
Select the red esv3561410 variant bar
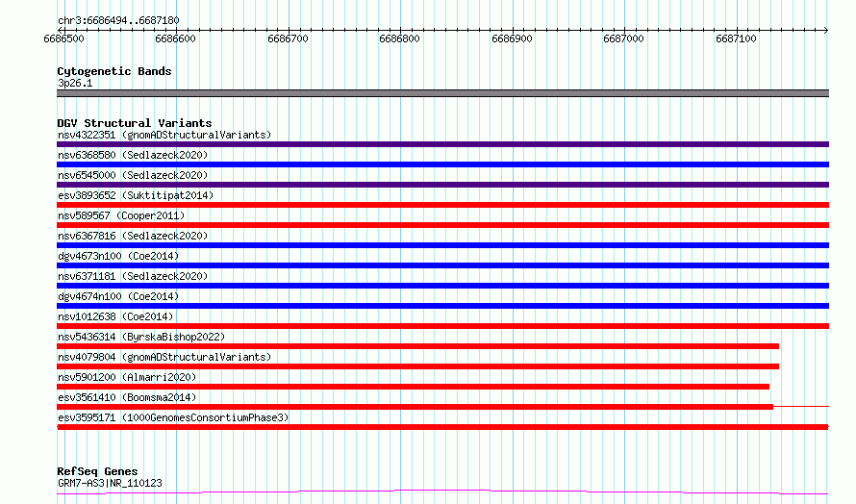point(415,407)
